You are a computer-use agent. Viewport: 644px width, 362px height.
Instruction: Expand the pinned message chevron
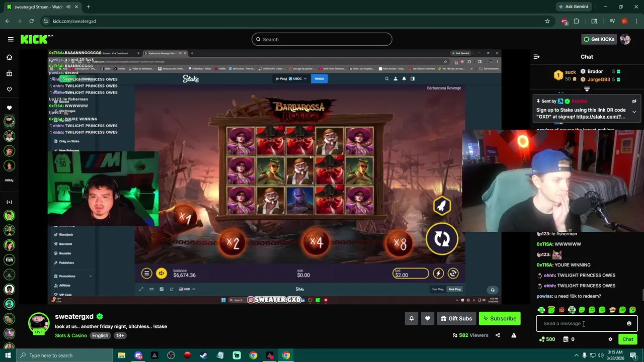[x=634, y=112]
